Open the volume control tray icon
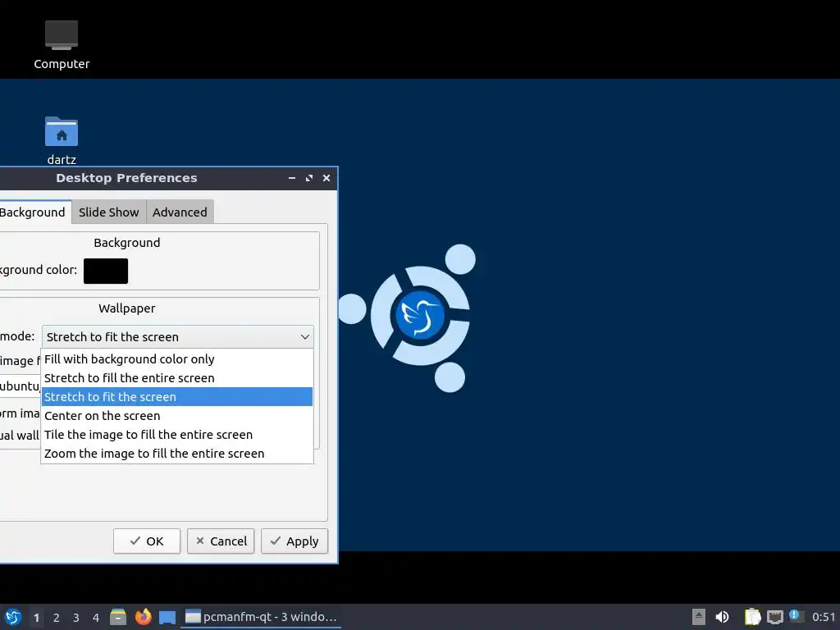The image size is (840, 630). (722, 617)
